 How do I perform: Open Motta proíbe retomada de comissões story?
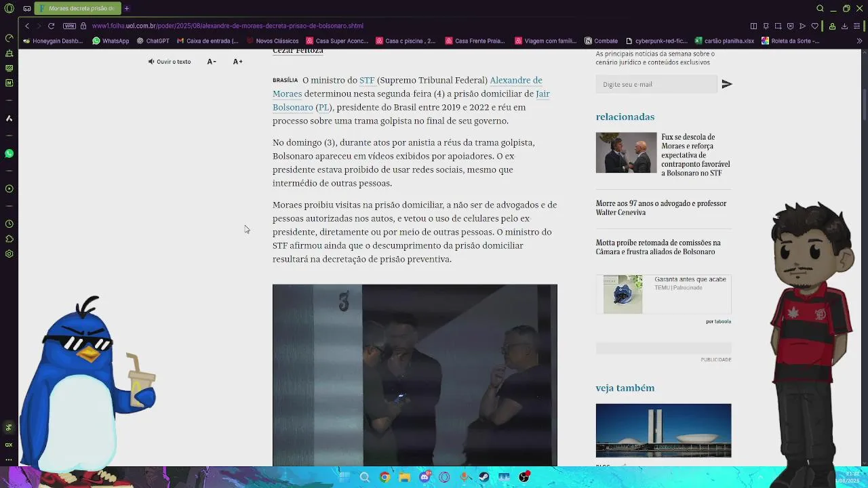(x=658, y=247)
